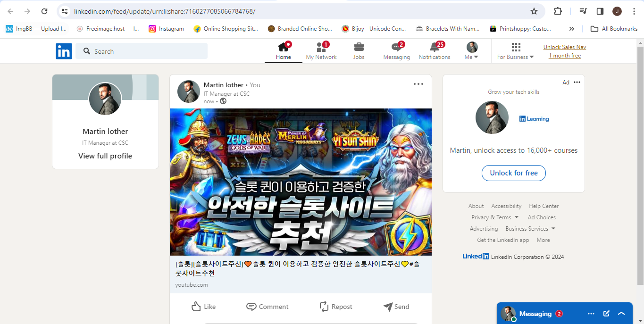Bookmark this page with star icon

tap(534, 11)
